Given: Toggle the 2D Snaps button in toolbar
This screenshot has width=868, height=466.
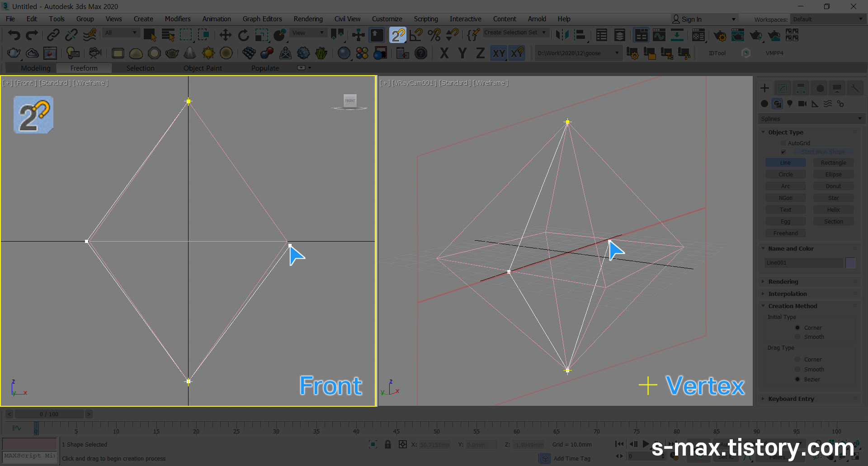Looking at the screenshot, I should (398, 35).
